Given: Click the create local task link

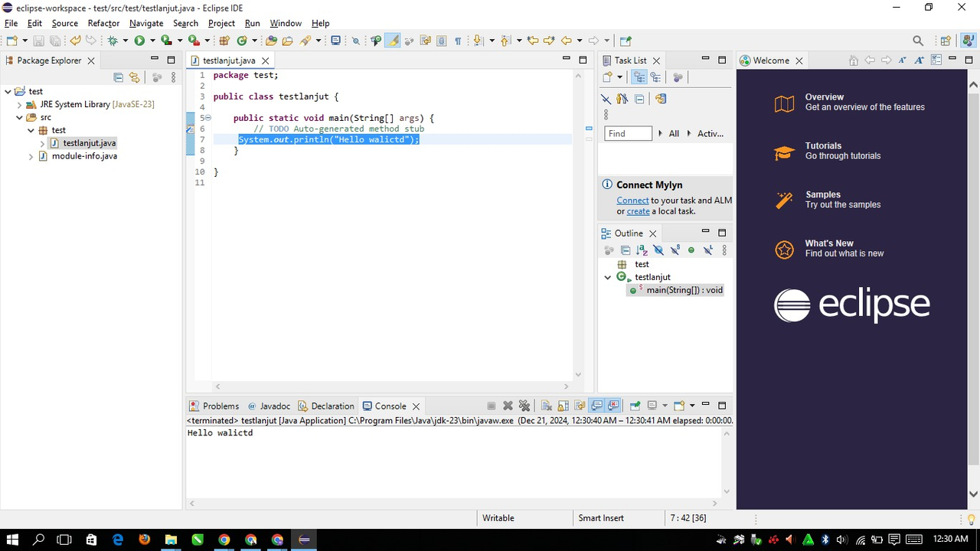Looking at the screenshot, I should click(638, 211).
